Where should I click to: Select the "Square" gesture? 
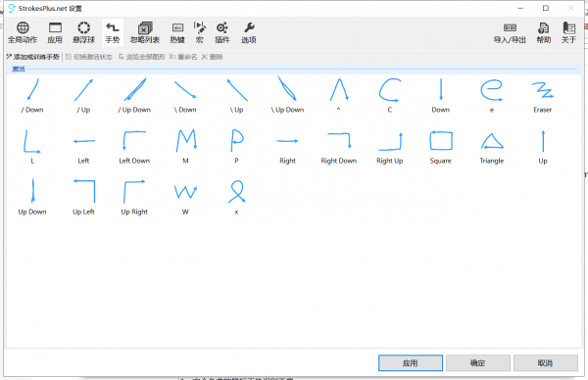(x=441, y=146)
